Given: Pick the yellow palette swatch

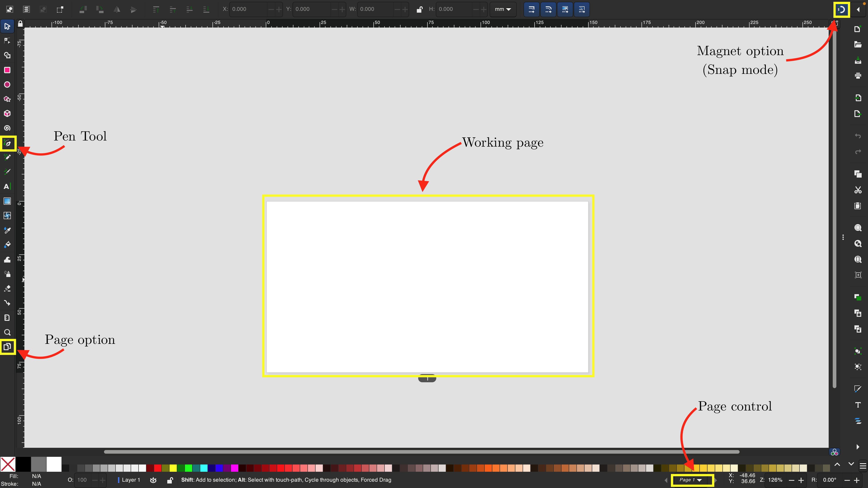Looking at the screenshot, I should [x=173, y=468].
